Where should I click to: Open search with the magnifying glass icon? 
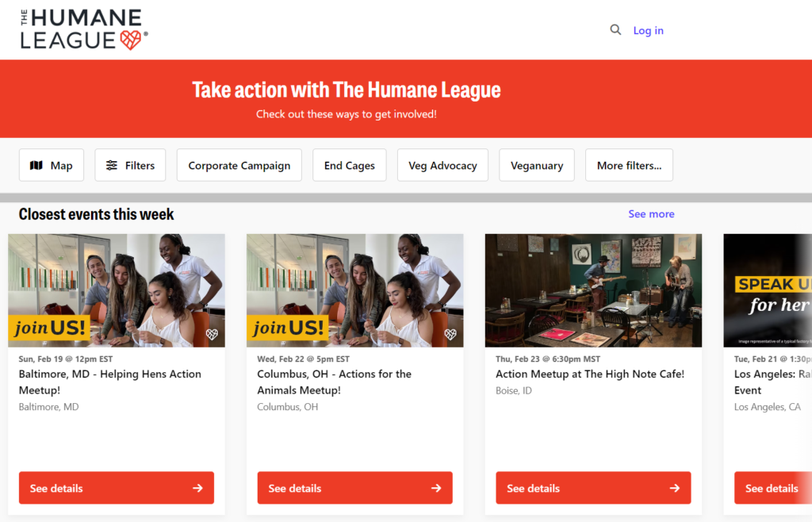click(x=615, y=30)
